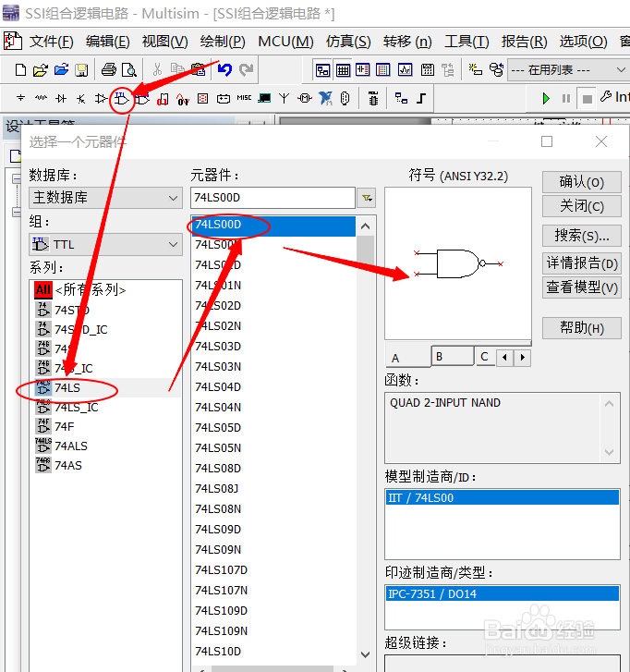This screenshot has height=672, width=630.
Task: Place an Indicator component icon
Action: click(x=202, y=99)
